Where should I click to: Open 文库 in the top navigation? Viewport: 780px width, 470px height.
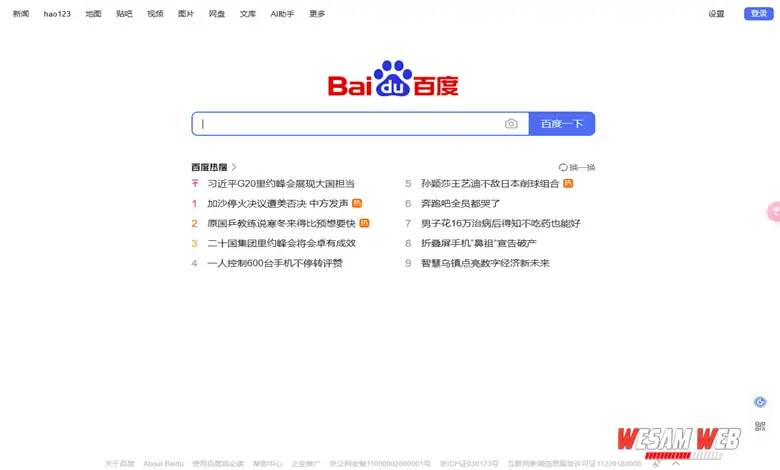tap(248, 14)
